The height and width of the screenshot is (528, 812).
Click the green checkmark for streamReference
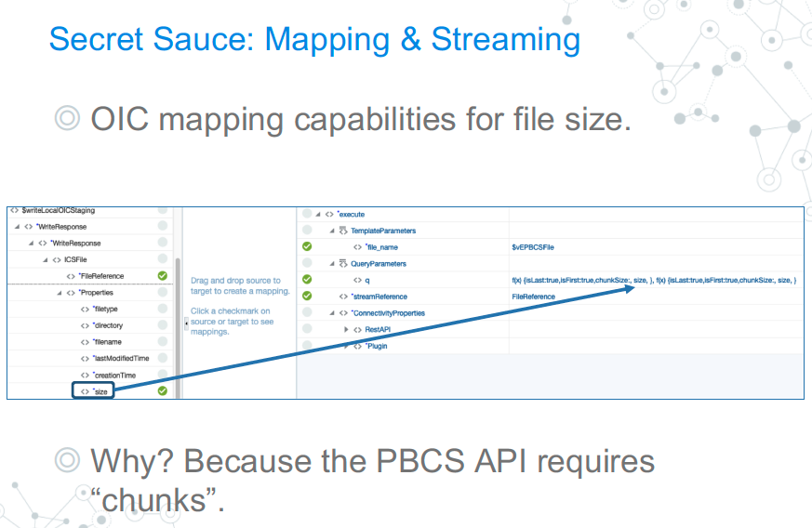tap(307, 297)
